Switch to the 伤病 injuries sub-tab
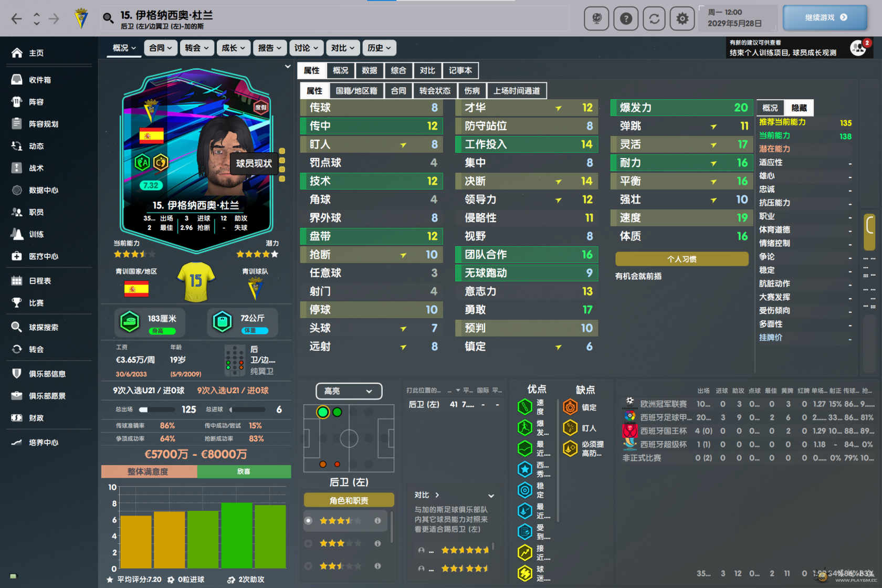 [472, 91]
